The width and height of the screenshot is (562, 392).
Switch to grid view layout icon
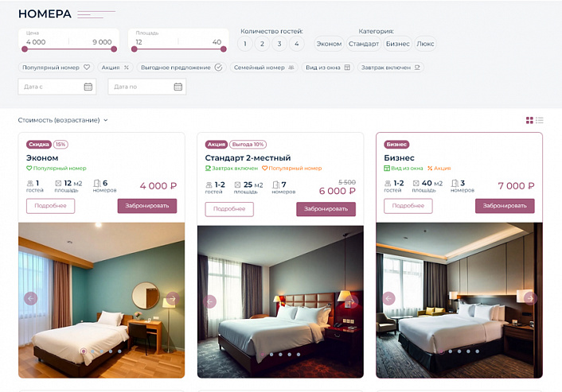point(529,120)
